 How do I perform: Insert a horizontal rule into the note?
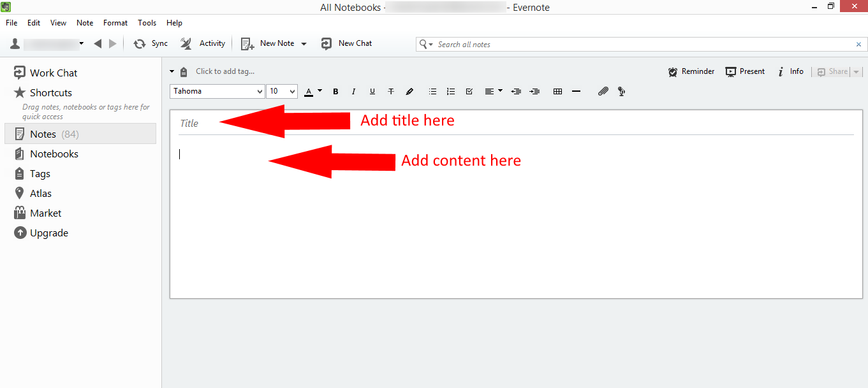576,91
